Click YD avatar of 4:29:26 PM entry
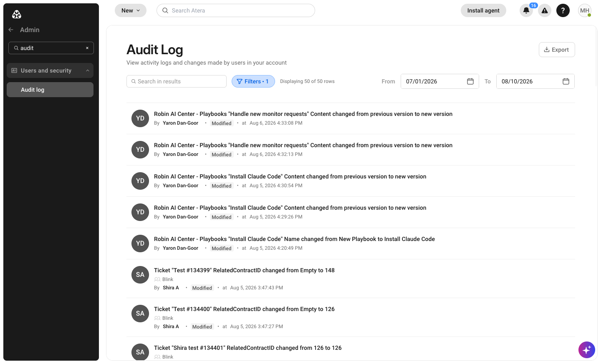 tap(140, 212)
